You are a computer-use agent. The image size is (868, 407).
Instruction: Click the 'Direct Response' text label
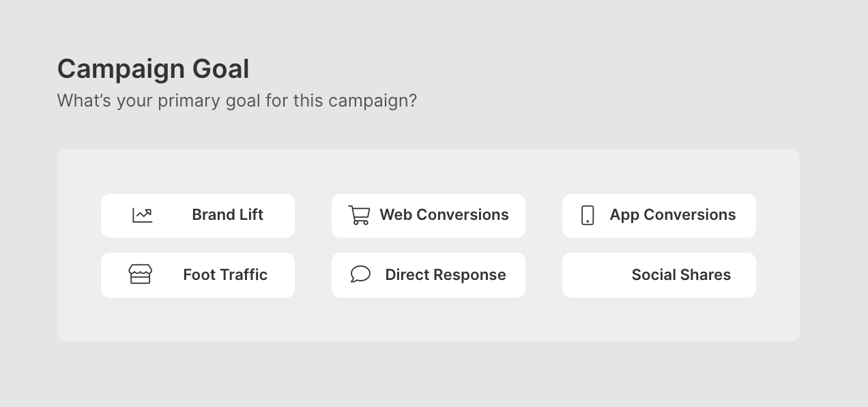tap(446, 275)
